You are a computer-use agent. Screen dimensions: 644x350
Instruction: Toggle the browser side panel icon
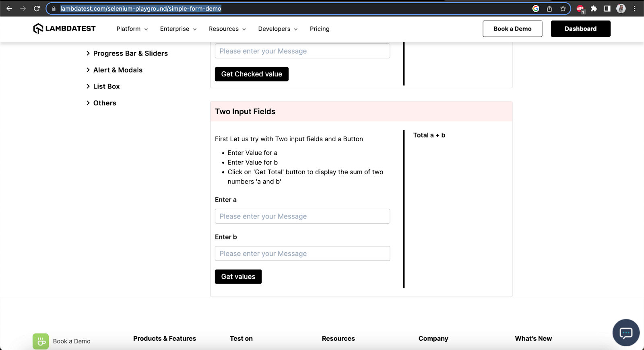coord(607,8)
